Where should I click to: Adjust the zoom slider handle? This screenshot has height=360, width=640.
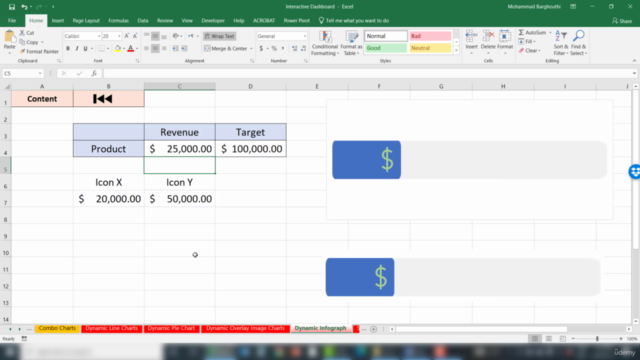click(597, 339)
